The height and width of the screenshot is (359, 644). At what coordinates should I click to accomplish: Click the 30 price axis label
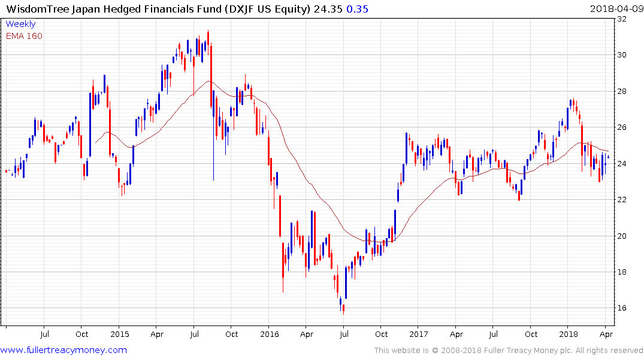[x=622, y=55]
